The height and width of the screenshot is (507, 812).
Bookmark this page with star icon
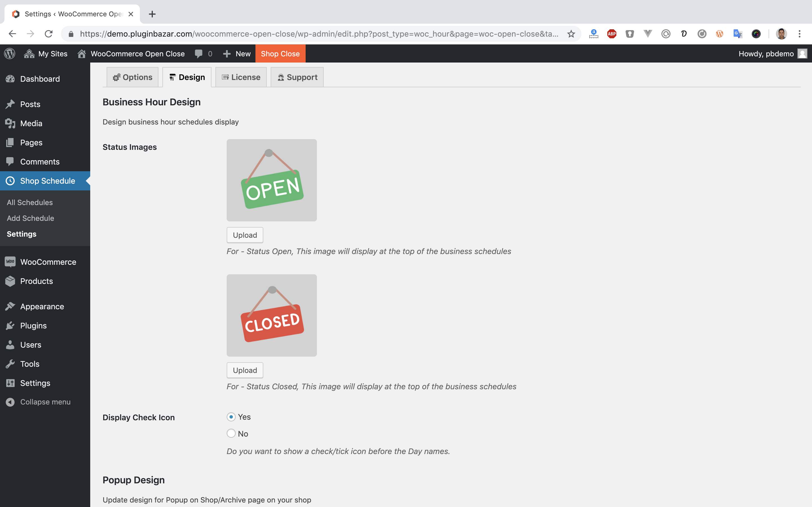pyautogui.click(x=571, y=34)
